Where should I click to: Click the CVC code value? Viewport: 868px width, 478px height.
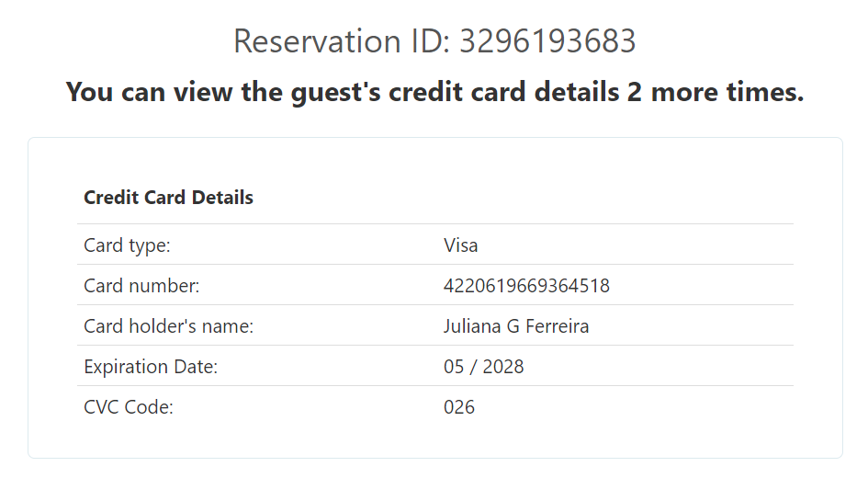coord(459,408)
